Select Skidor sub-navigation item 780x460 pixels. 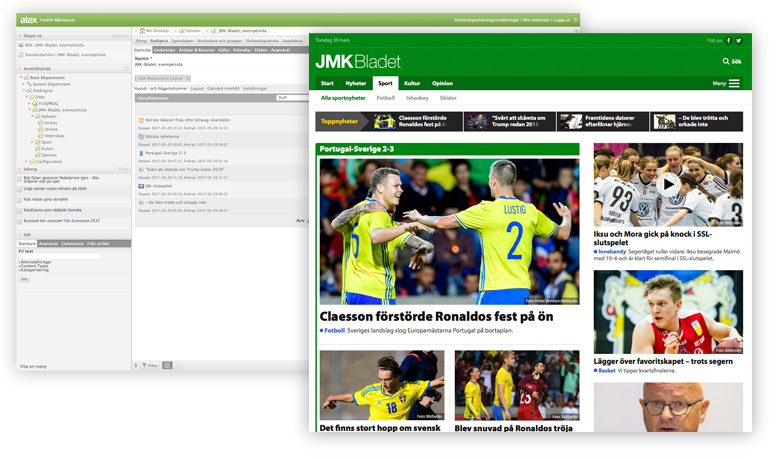448,98
